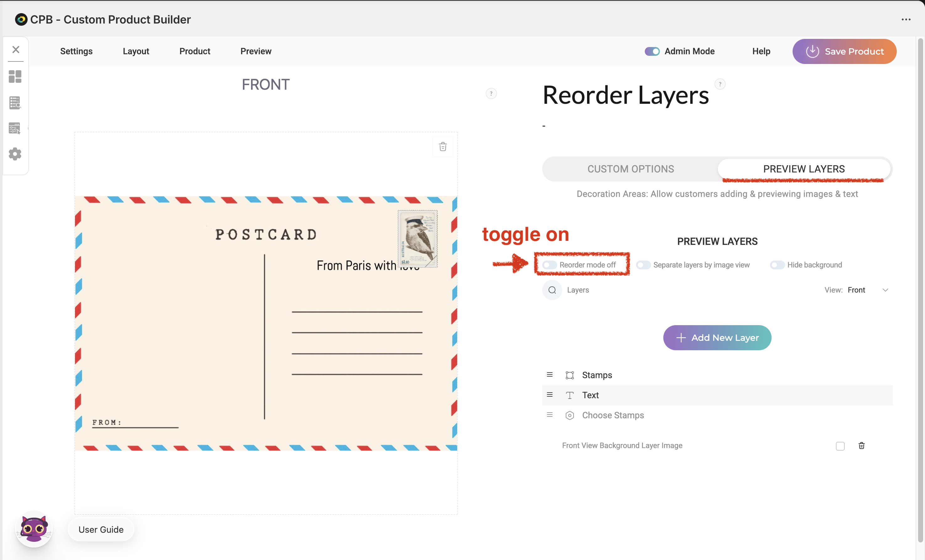925x560 pixels.
Task: Check the Front View Background Layer checkbox
Action: (840, 446)
